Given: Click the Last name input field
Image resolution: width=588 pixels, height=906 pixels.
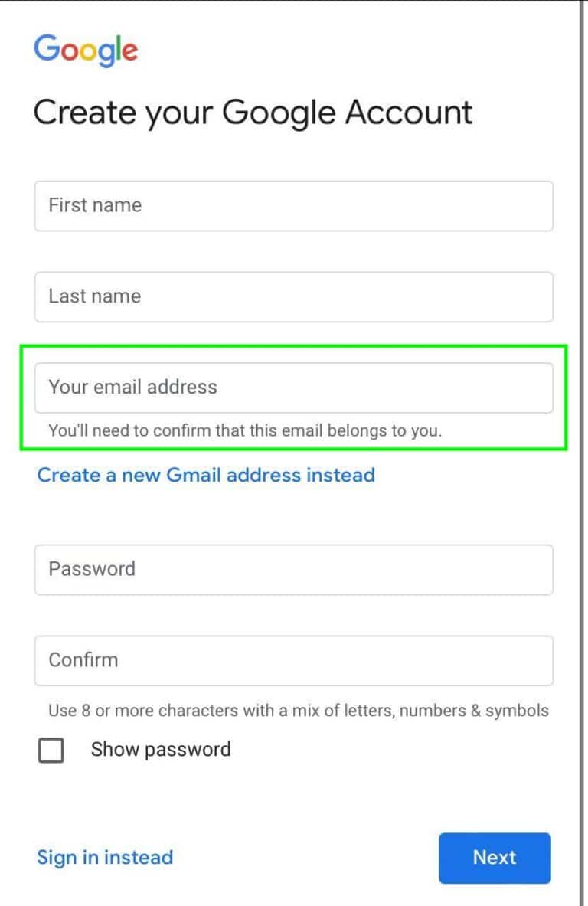Looking at the screenshot, I should pos(294,297).
